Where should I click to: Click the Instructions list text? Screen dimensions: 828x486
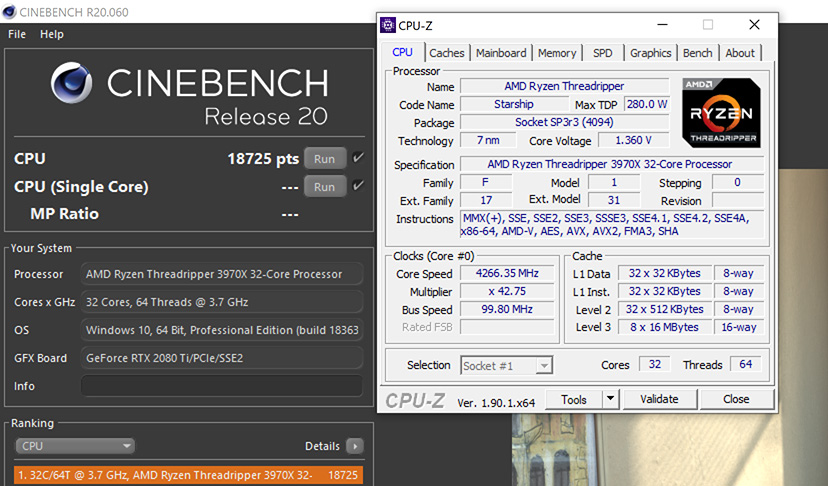pos(612,225)
